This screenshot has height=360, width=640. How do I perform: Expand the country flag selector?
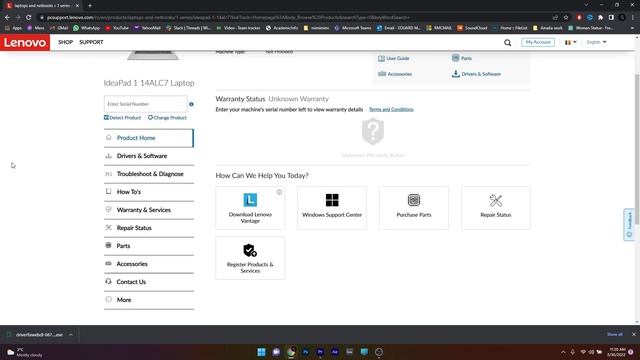pos(570,42)
